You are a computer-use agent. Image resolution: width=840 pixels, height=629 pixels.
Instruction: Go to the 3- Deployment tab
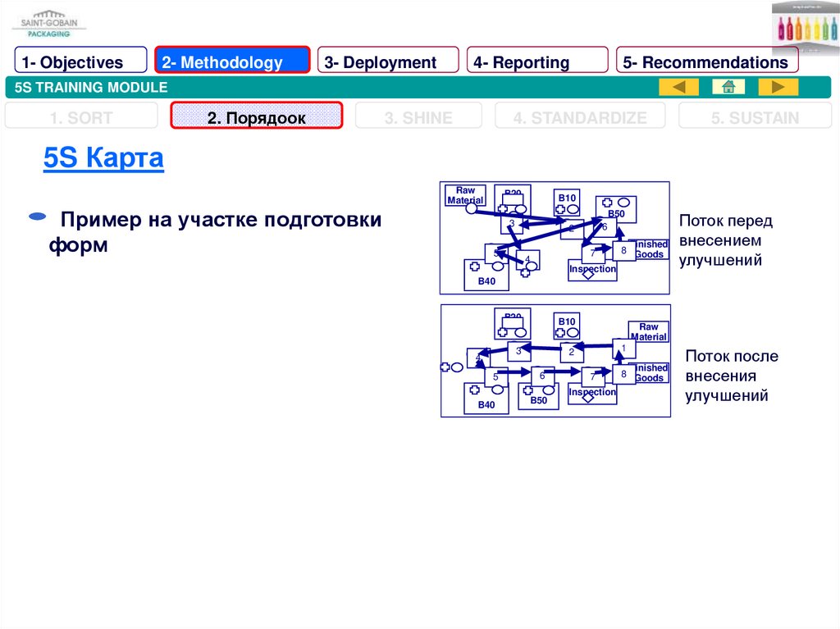pos(388,62)
